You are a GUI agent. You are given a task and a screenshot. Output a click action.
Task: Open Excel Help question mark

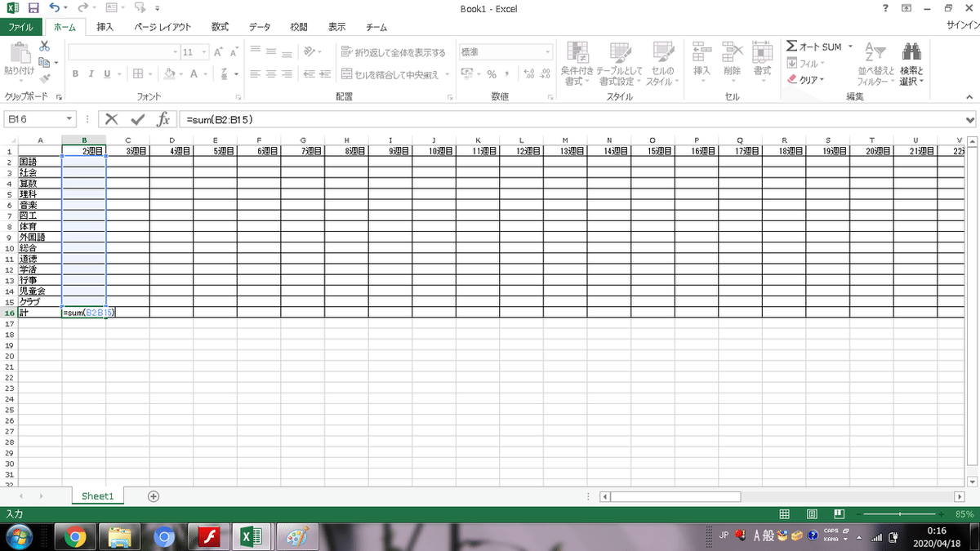pos(886,8)
